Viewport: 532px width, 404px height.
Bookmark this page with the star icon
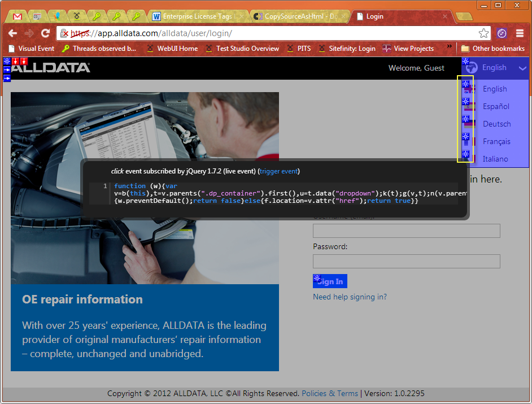(x=483, y=33)
